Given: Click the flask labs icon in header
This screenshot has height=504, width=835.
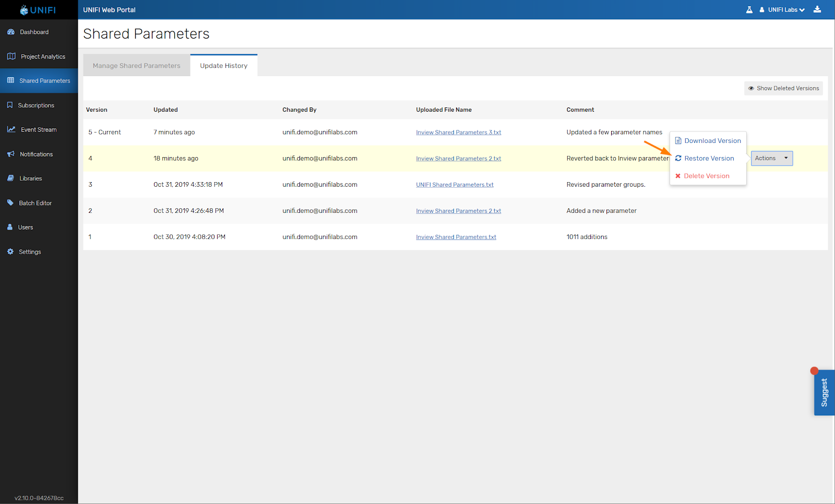Looking at the screenshot, I should point(749,9).
